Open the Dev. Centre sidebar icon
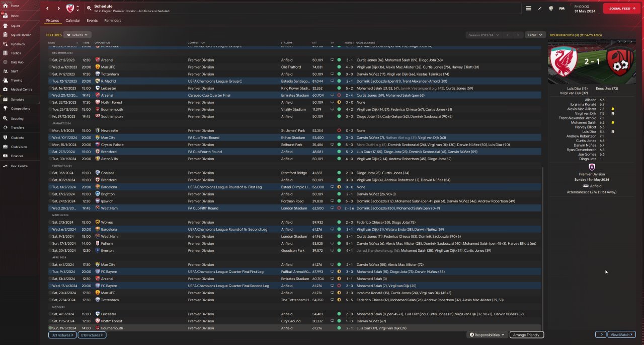Viewport: 644px width, 345px height. point(5,166)
